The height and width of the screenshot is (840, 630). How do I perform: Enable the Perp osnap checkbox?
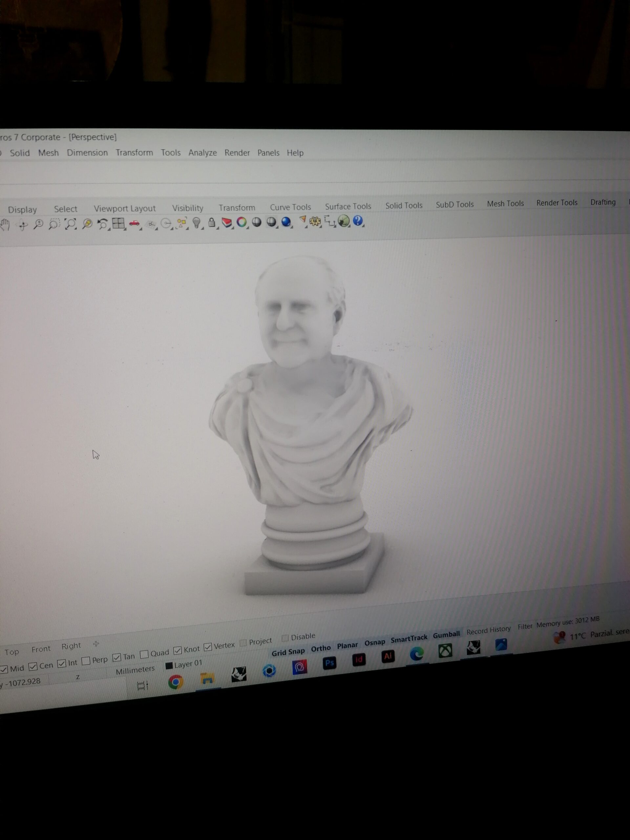pyautogui.click(x=86, y=661)
